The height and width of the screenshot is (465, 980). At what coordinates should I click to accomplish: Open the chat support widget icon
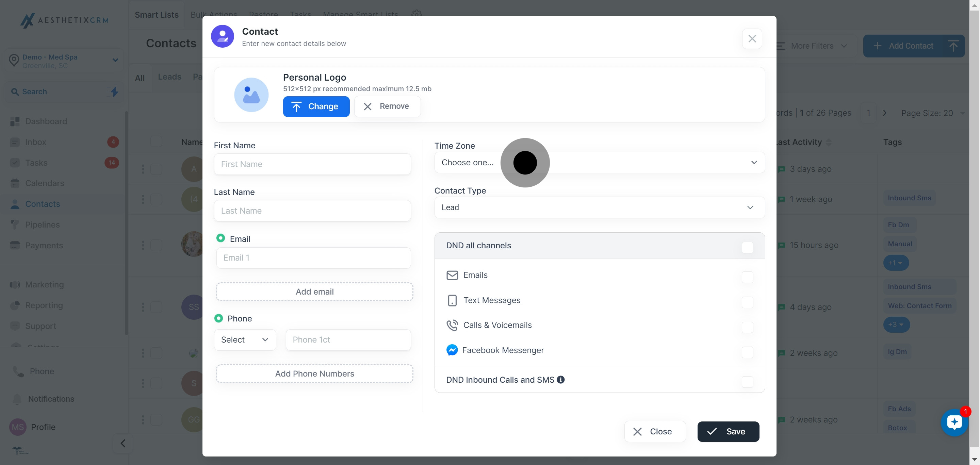[954, 422]
